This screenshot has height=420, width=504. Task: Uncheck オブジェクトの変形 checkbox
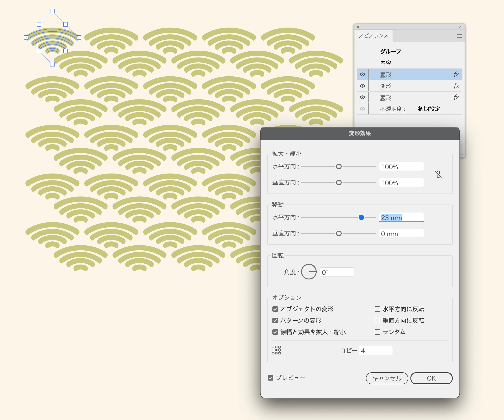[x=275, y=309]
